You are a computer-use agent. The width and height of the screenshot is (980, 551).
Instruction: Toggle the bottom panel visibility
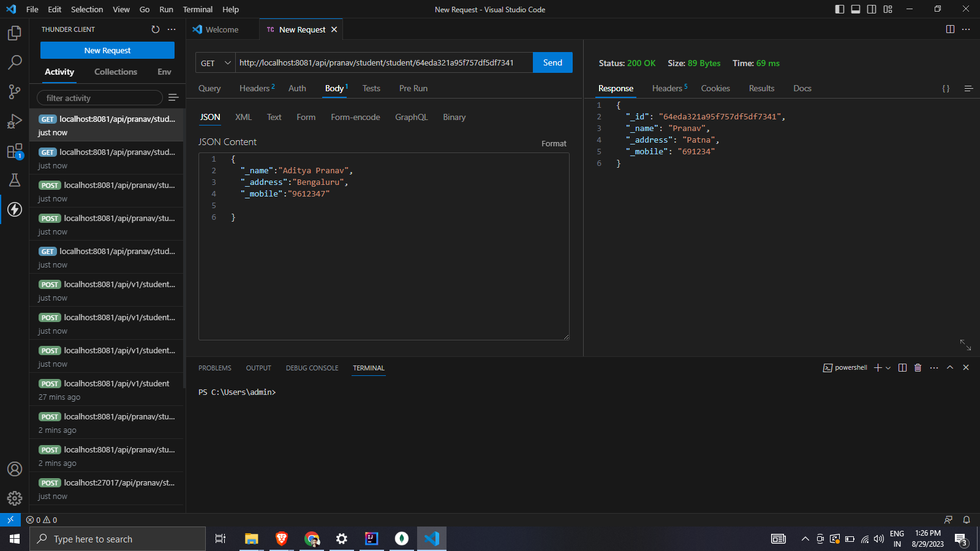click(x=856, y=9)
